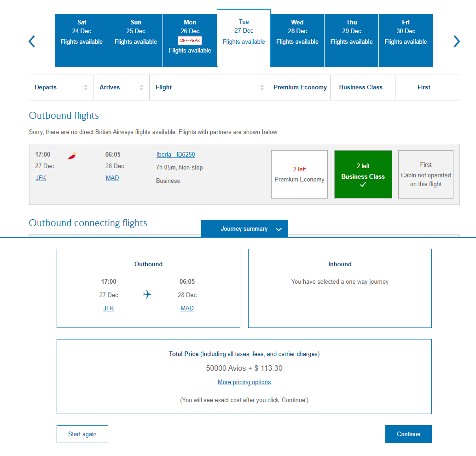Click the Premium Economy column header
Image resolution: width=476 pixels, height=456 pixels.
[300, 88]
